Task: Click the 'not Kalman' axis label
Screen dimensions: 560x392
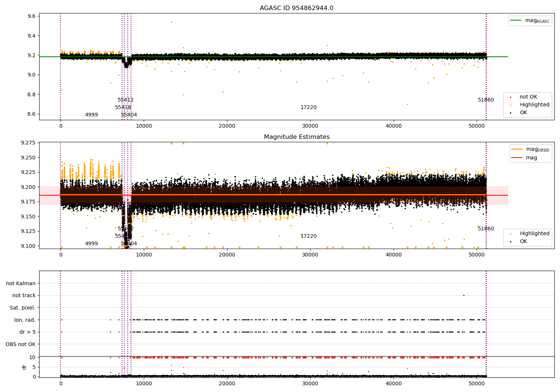Action: pos(21,283)
